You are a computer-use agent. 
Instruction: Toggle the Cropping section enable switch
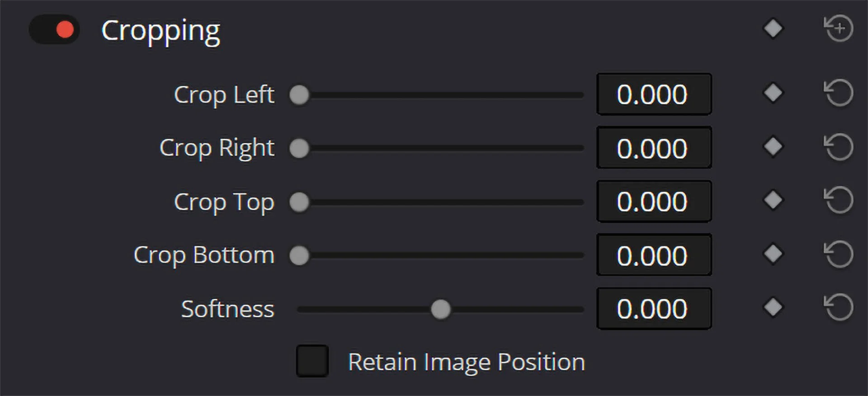pyautogui.click(x=54, y=30)
